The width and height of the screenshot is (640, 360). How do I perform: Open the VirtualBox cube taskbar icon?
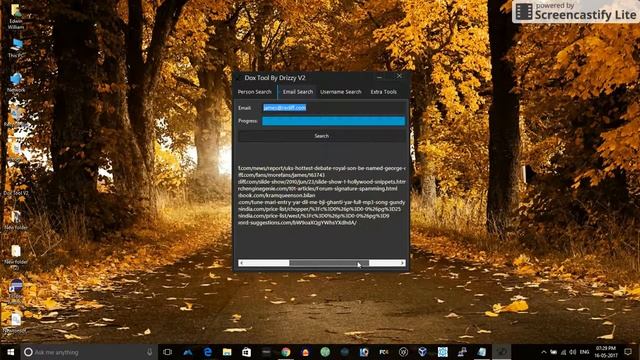coord(422,352)
